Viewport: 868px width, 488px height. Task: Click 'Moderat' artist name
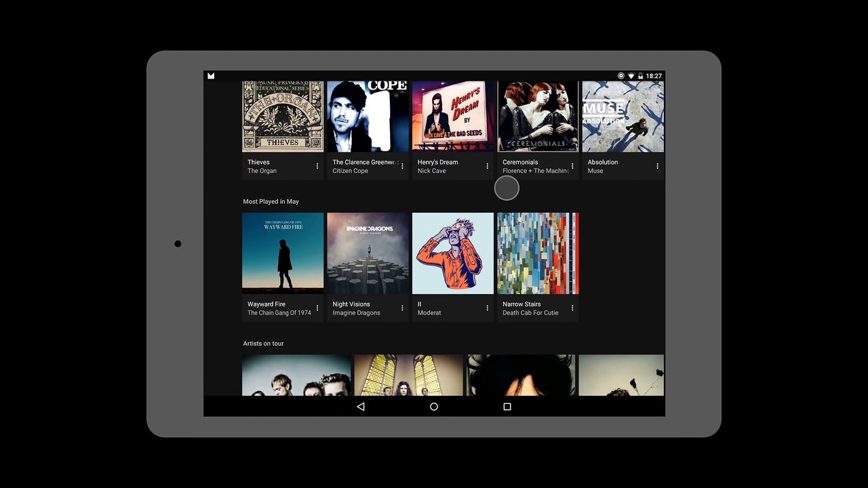[x=429, y=312]
